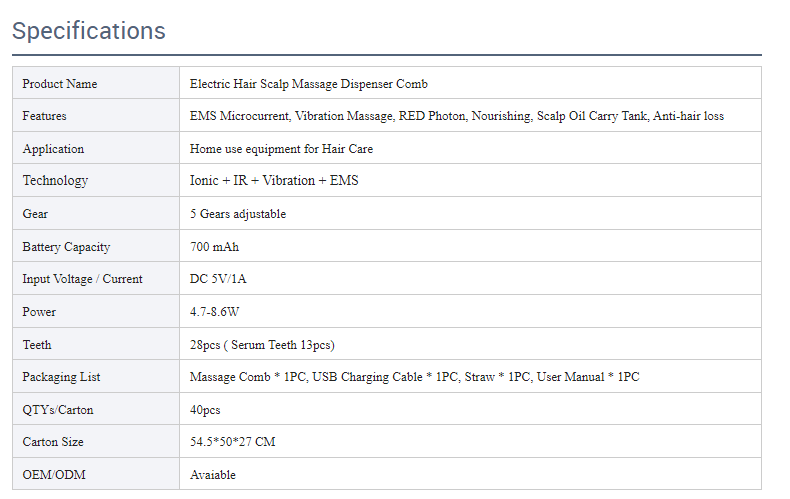The width and height of the screenshot is (790, 499).
Task: Click the 40pcs QTYs/Carton value
Action: point(205,410)
